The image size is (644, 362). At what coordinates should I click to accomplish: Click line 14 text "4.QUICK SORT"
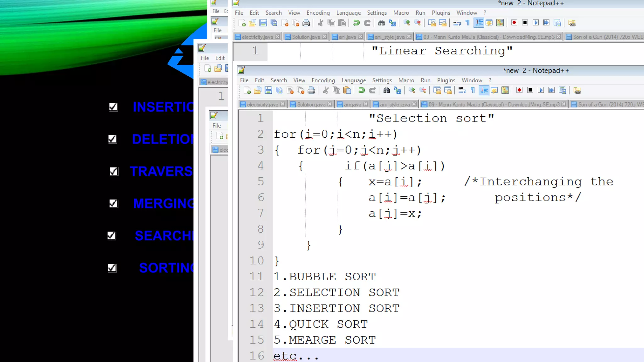(x=321, y=324)
